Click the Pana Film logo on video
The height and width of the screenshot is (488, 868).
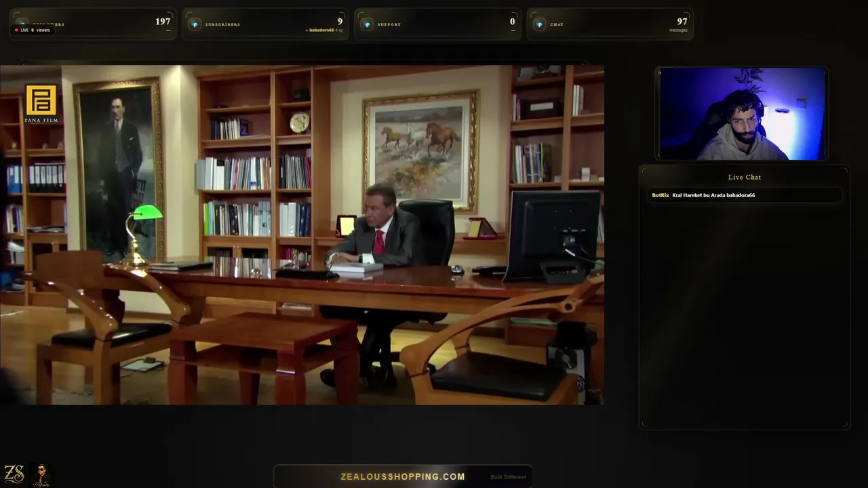(41, 104)
